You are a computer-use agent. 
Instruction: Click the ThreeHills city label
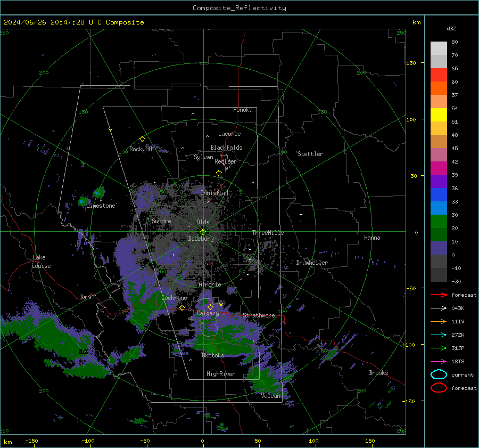click(268, 233)
